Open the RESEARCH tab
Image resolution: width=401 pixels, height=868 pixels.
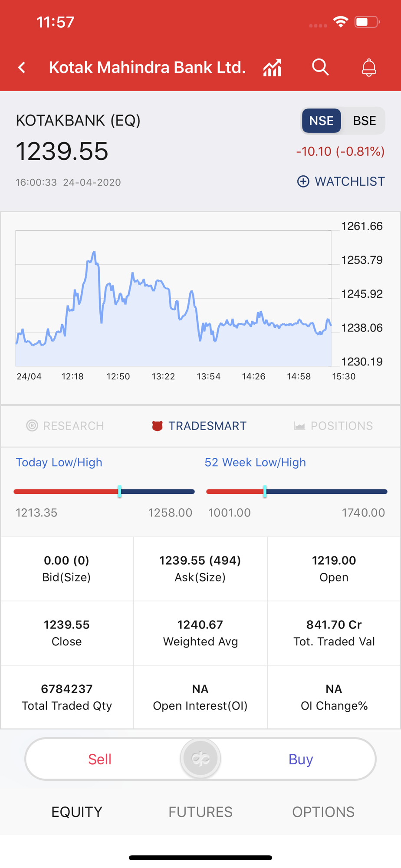click(65, 426)
